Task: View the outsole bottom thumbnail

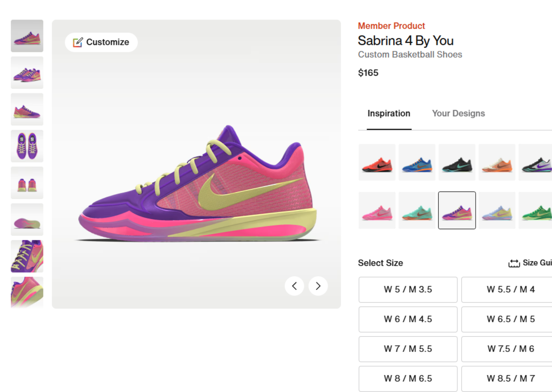Action: tap(27, 220)
